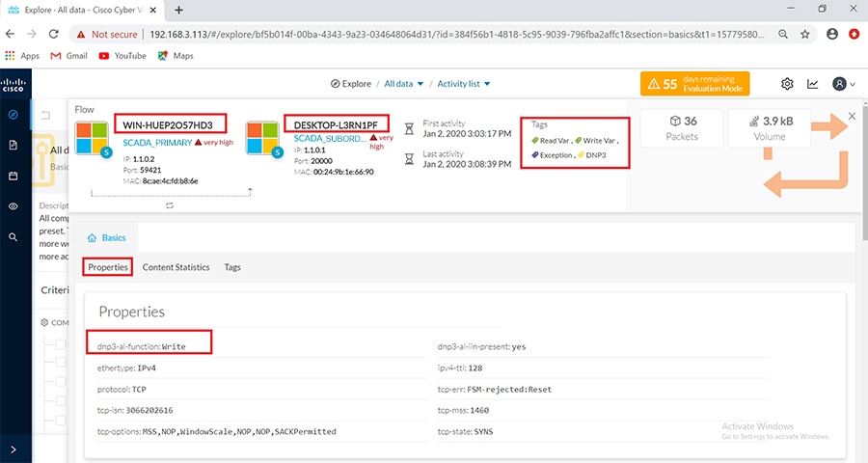868x463 pixels.
Task: Select the Properties sub-tab
Action: (x=108, y=267)
